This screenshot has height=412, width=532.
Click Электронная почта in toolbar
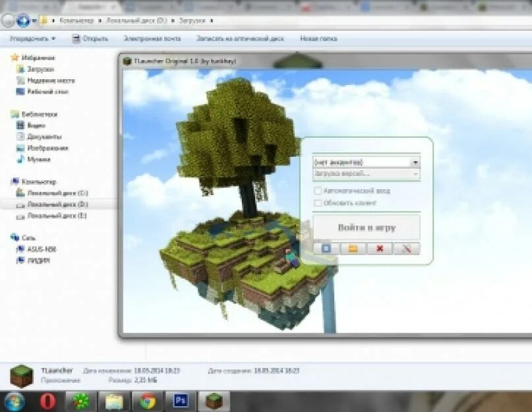pos(152,39)
